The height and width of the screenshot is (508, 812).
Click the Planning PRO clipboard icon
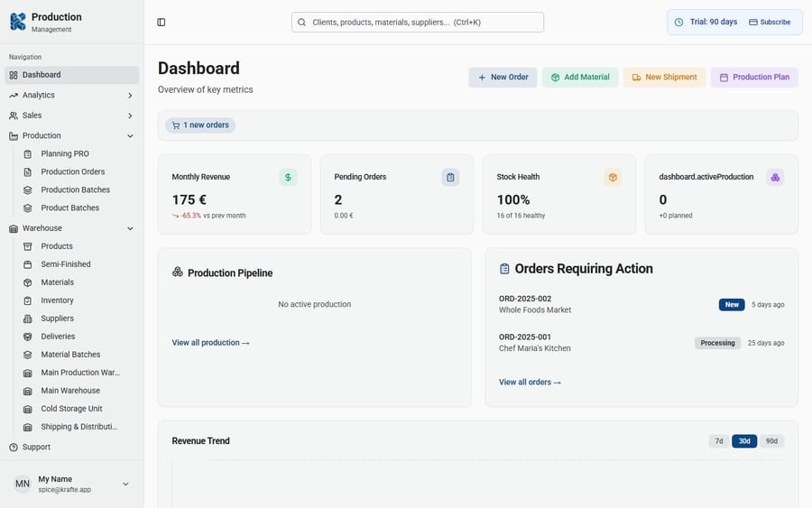[x=28, y=153]
